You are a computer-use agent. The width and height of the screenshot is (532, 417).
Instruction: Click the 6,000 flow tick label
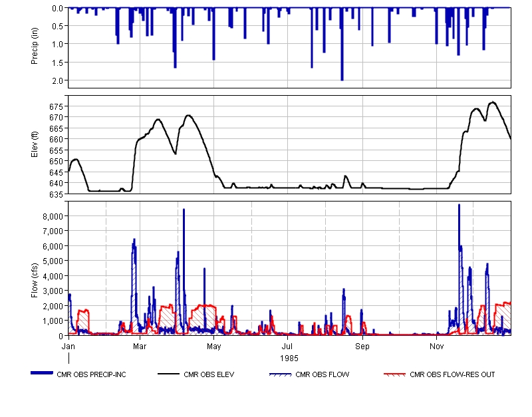53,246
